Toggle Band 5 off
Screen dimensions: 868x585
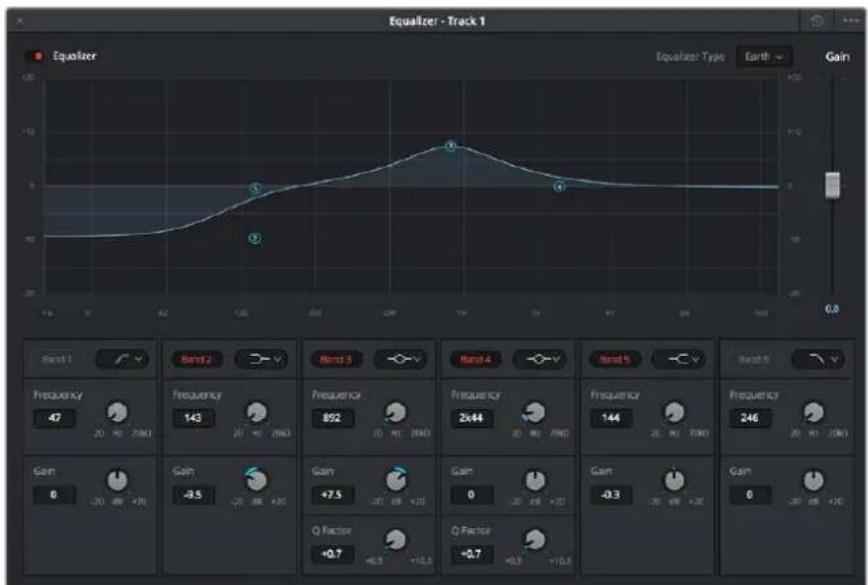point(615,359)
